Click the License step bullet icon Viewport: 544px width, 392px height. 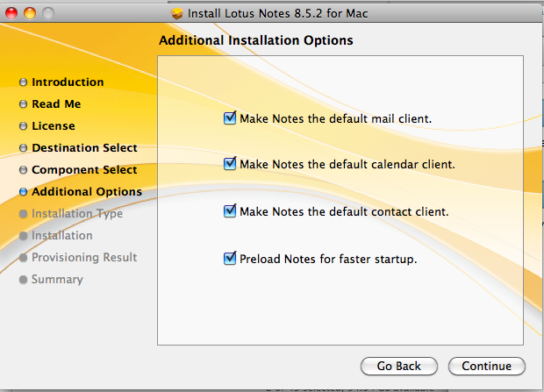coord(23,126)
